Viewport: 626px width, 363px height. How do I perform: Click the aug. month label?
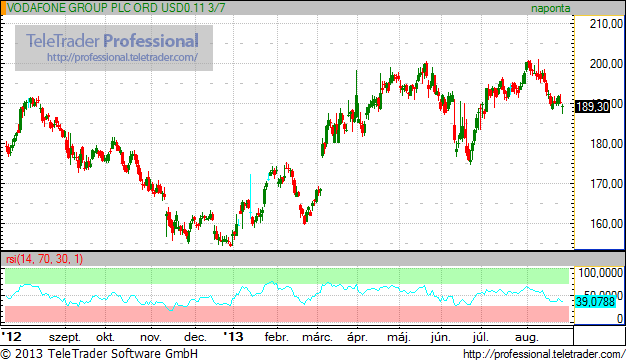[527, 337]
